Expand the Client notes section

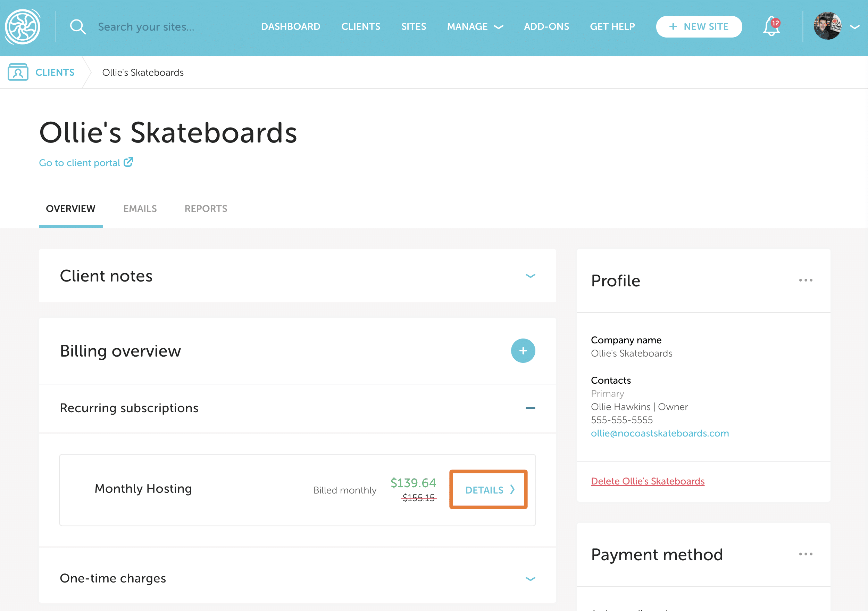coord(530,276)
